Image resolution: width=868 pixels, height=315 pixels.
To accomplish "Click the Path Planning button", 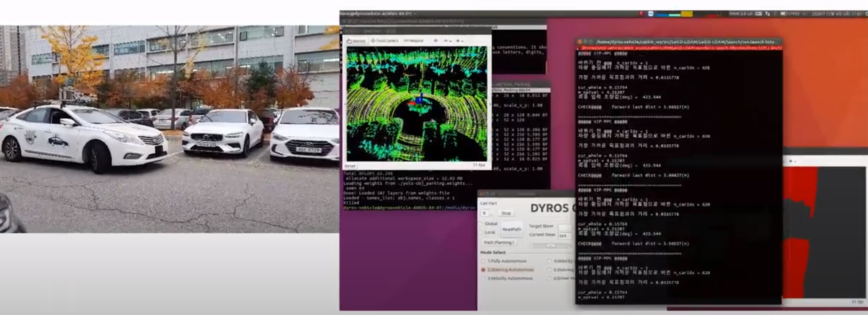I will tap(498, 243).
